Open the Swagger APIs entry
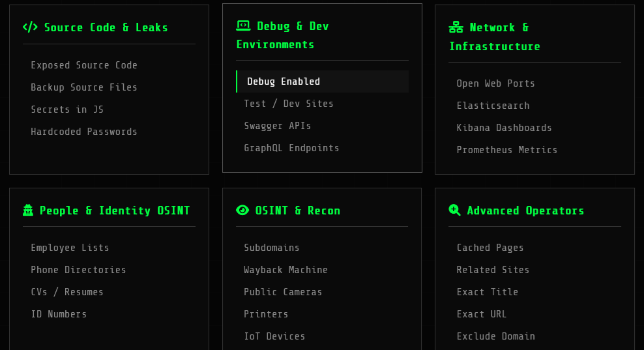The image size is (644, 350). [278, 126]
